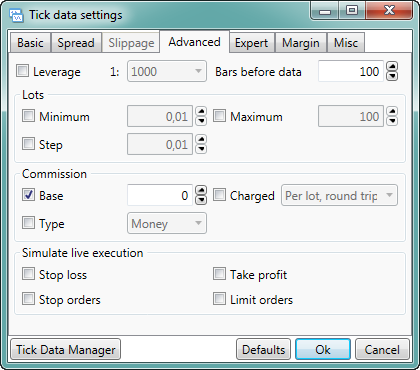This screenshot has height=370, width=420.
Task: Click the Tick data settings title icon
Action: (16, 15)
